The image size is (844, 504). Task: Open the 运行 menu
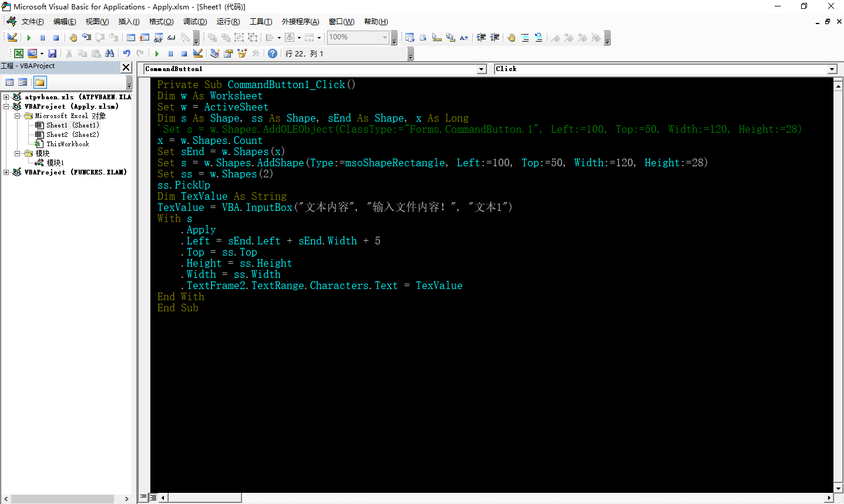[228, 22]
